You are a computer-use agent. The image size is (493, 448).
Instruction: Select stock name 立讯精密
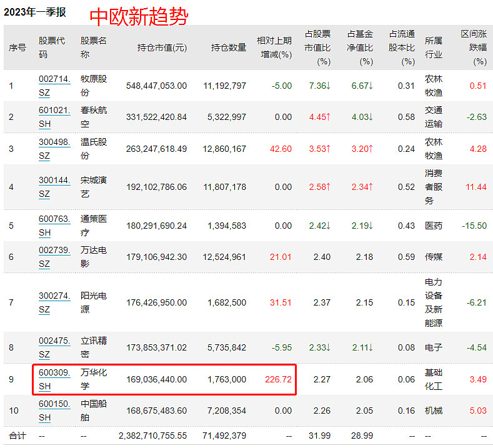94,347
